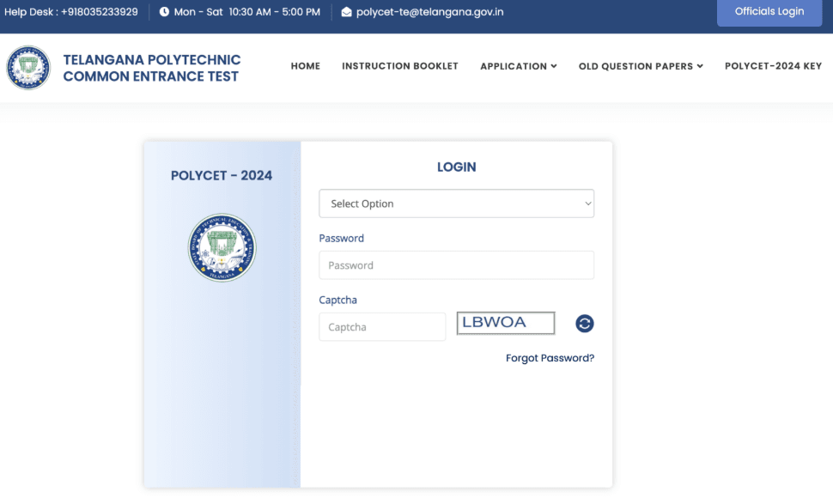Viewport: 833px width, 504px height.
Task: Click the Help Desk phone number
Action: click(x=100, y=12)
